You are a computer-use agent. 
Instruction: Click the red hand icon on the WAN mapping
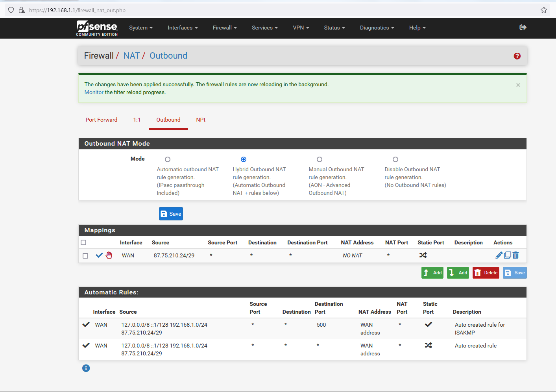click(x=109, y=255)
